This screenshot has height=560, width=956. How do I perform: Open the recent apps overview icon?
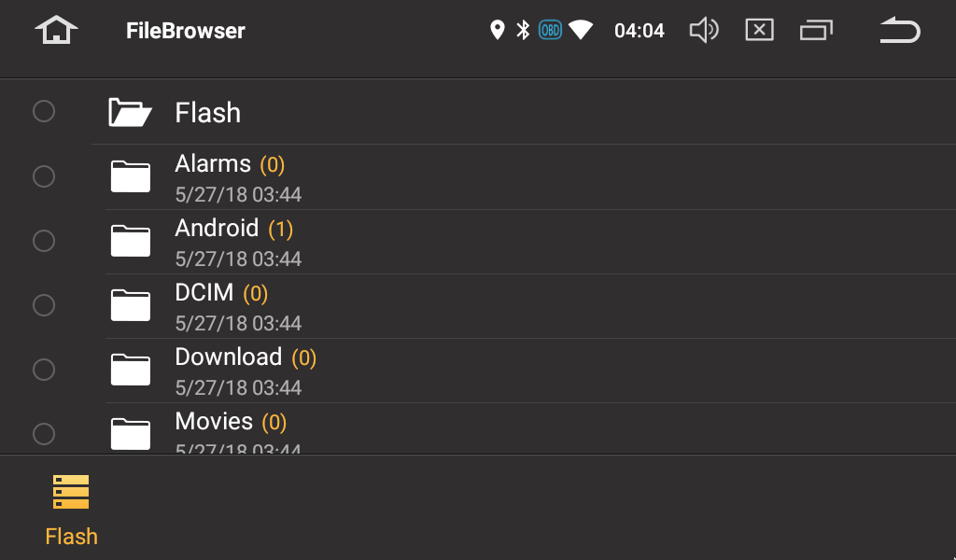click(x=815, y=31)
